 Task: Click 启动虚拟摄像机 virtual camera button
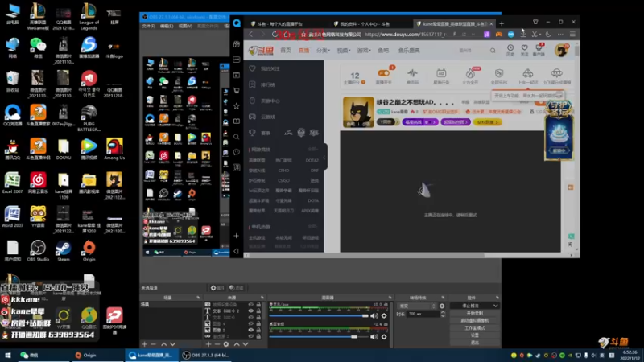point(474,320)
